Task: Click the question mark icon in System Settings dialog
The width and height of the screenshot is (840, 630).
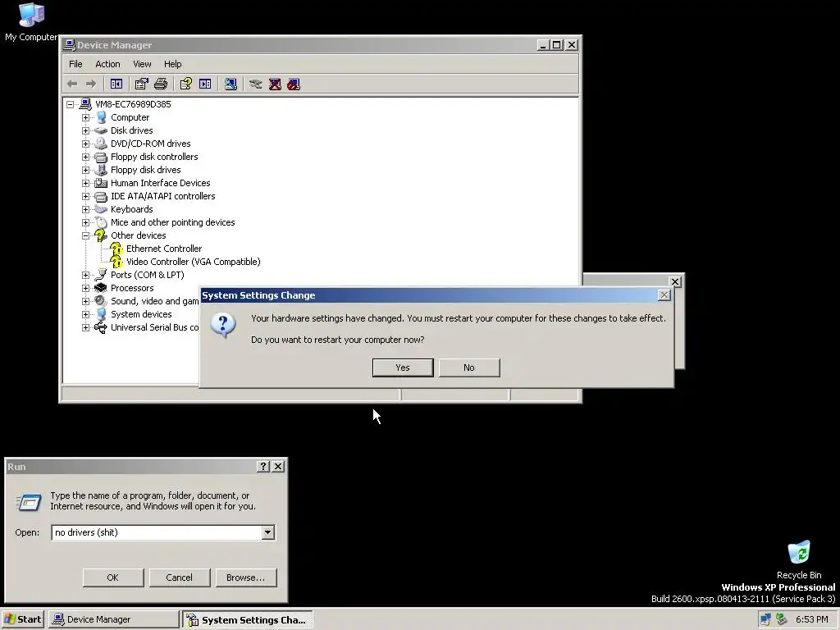Action: [x=223, y=325]
